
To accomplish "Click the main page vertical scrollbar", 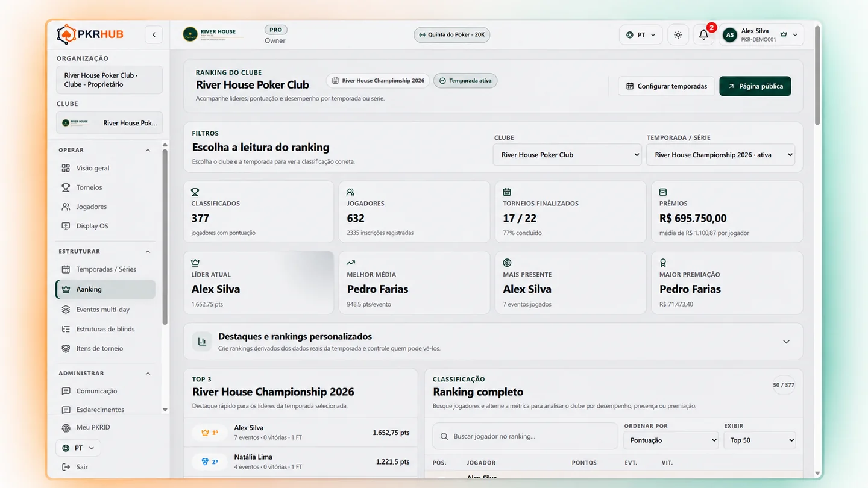I will 817,75.
